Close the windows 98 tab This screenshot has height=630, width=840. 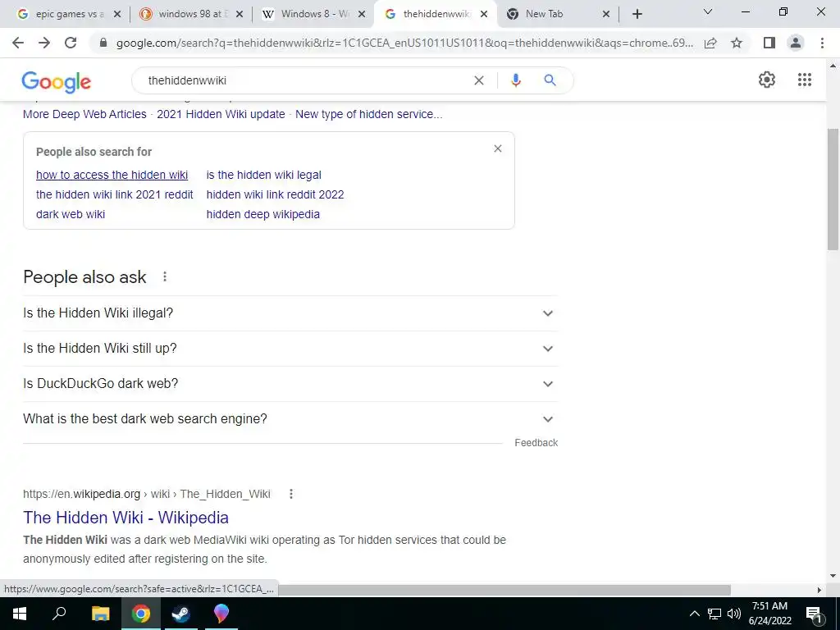click(x=240, y=15)
